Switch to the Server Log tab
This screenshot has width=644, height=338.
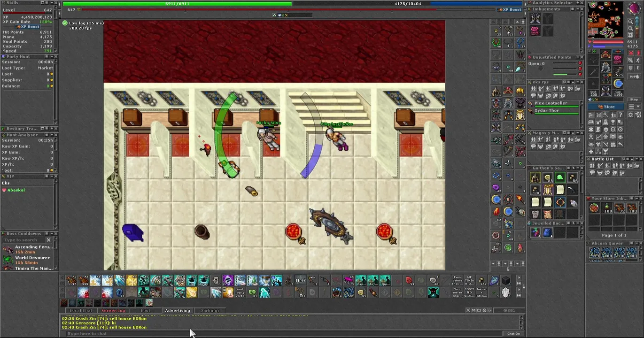[113, 310]
